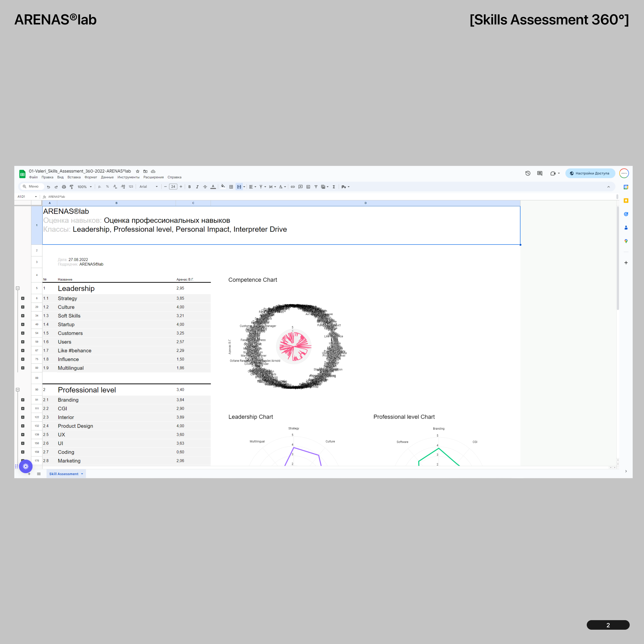Click the font size input field
The width and height of the screenshot is (644, 644).
pyautogui.click(x=173, y=187)
